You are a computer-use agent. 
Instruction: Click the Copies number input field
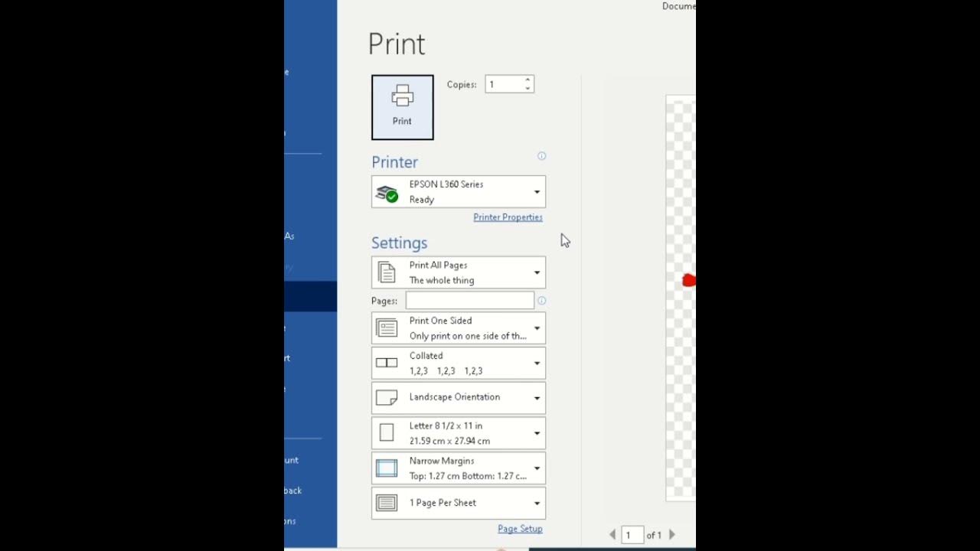[x=505, y=84]
